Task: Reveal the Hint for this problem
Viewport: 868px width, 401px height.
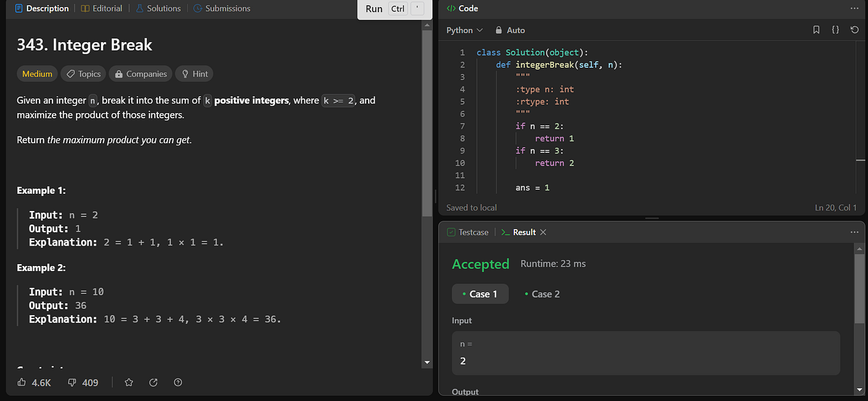Action: click(194, 74)
